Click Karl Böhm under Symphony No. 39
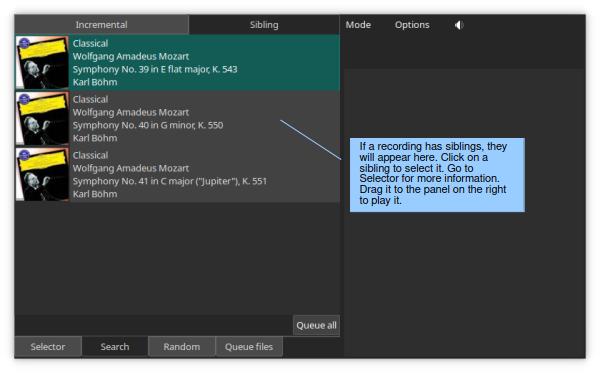This screenshot has width=601, height=373. coord(95,82)
